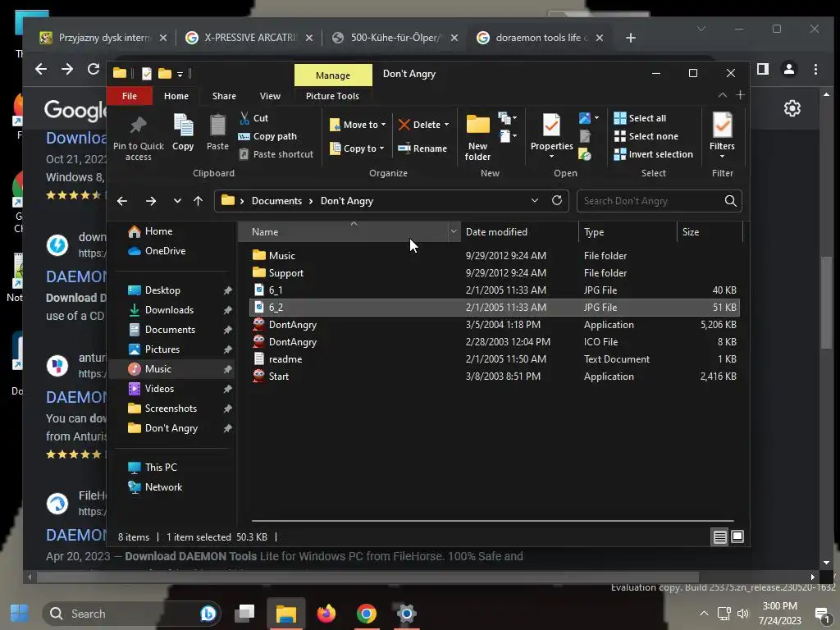Click the Paste ribbon icon
Image resolution: width=840 pixels, height=630 pixels.
217,126
